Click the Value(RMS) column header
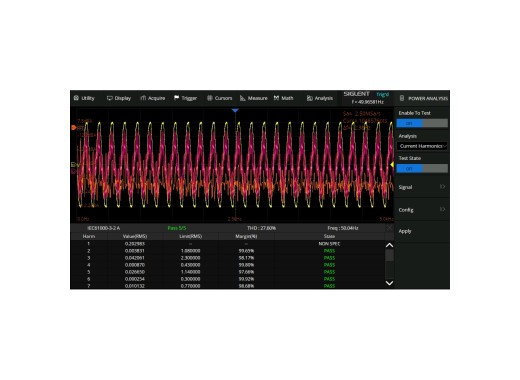 tap(135, 236)
